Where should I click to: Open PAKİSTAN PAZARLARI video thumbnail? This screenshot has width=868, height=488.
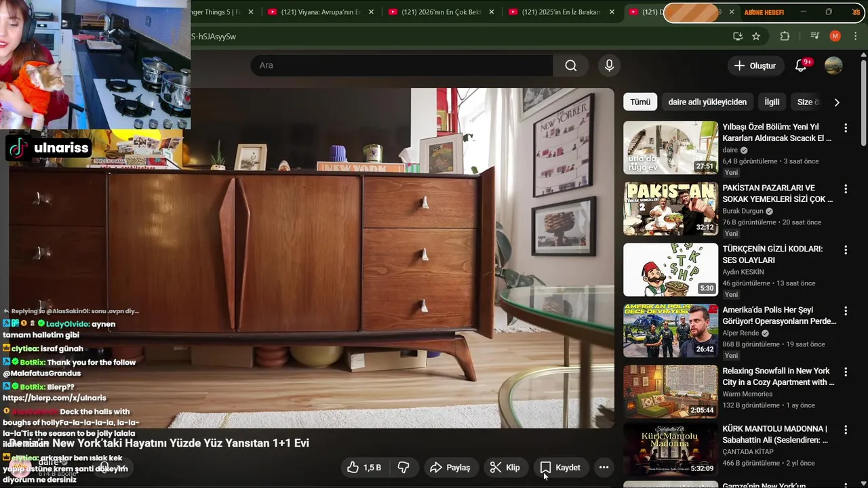click(x=671, y=209)
